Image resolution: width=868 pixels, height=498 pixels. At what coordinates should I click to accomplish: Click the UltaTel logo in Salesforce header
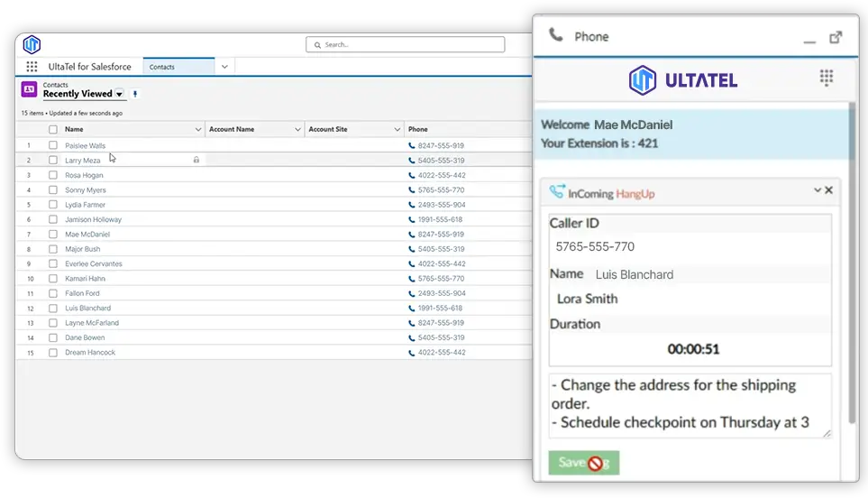(32, 44)
